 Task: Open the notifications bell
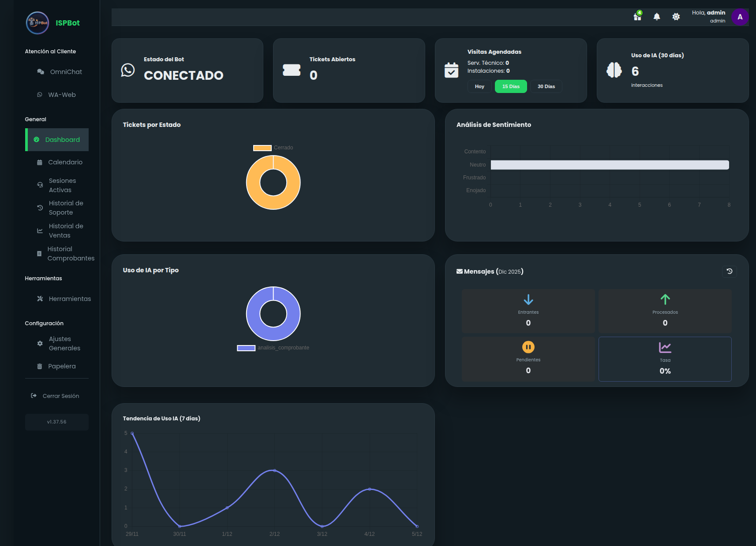(x=657, y=16)
